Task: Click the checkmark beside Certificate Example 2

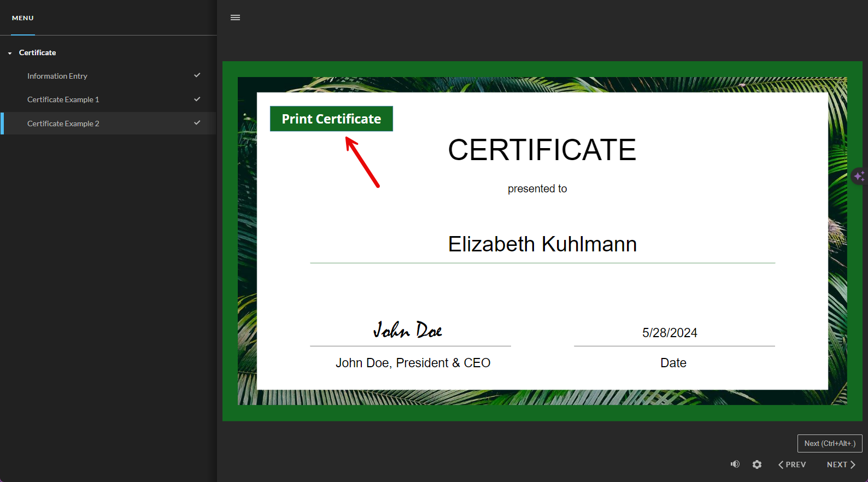Action: tap(197, 123)
